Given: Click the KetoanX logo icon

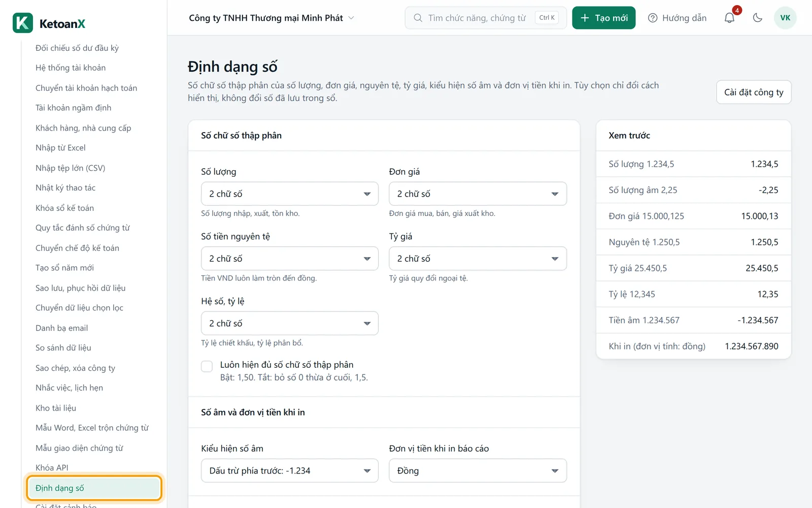Looking at the screenshot, I should pyautogui.click(x=23, y=23).
